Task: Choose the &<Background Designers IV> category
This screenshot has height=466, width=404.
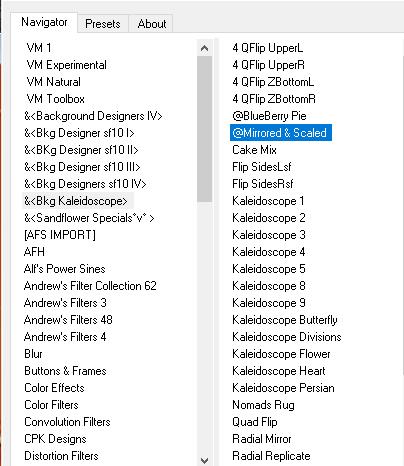Action: coord(93,116)
